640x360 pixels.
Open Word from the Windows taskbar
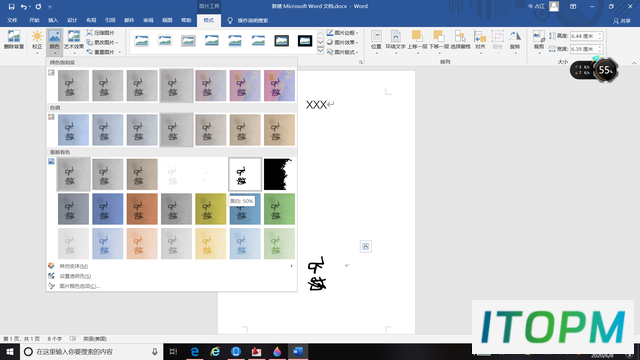(x=298, y=351)
